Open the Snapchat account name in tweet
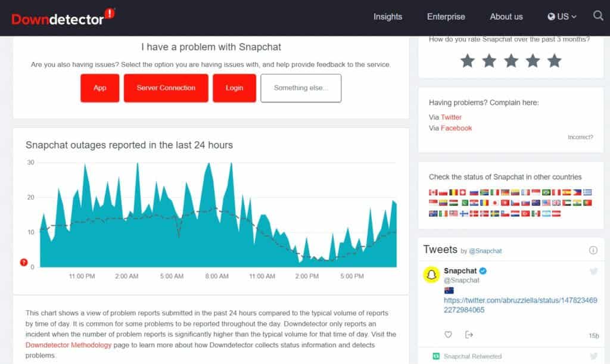 click(460, 270)
